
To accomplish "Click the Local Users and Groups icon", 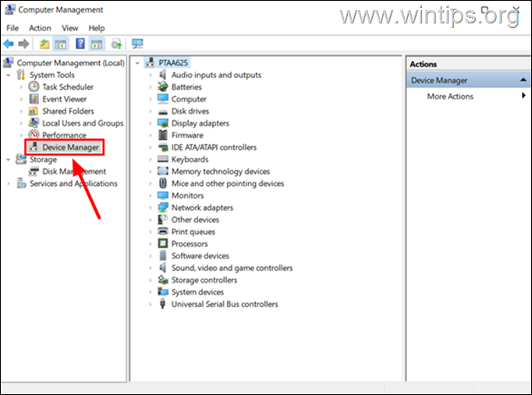I will click(34, 123).
